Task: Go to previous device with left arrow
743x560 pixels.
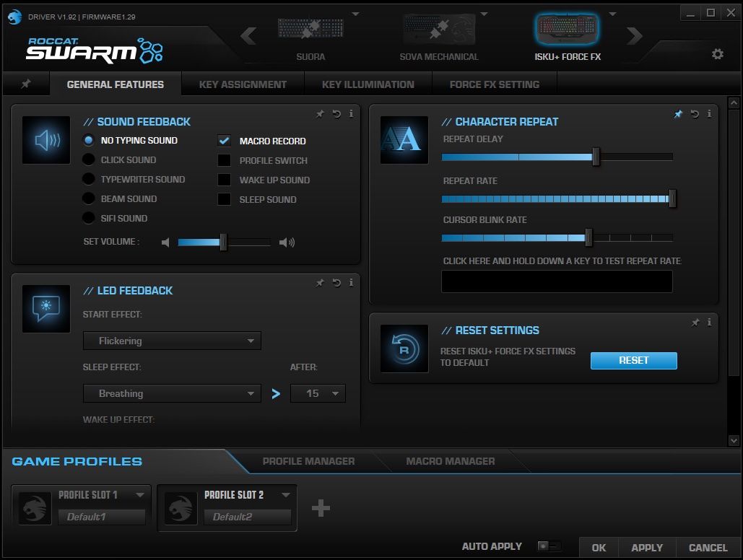Action: pyautogui.click(x=249, y=36)
